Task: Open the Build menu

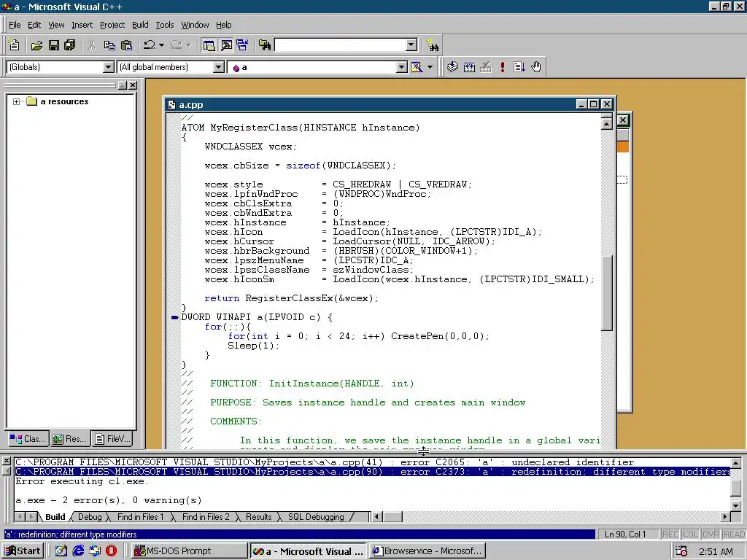Action: click(x=140, y=25)
